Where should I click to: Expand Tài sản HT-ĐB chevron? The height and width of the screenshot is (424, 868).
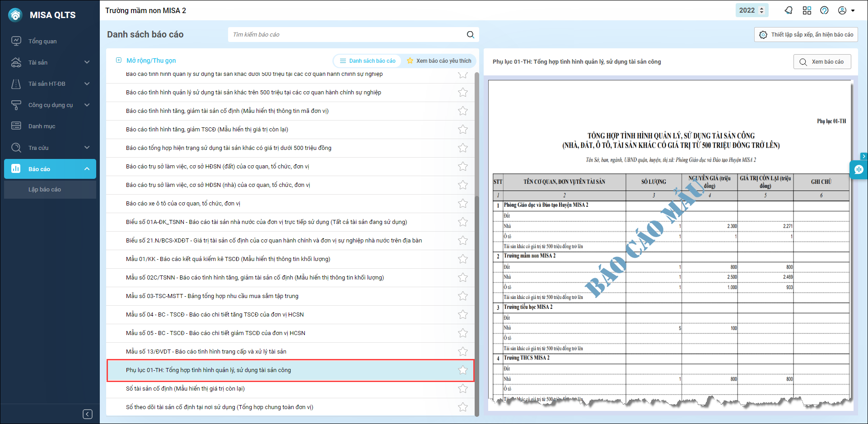87,84
